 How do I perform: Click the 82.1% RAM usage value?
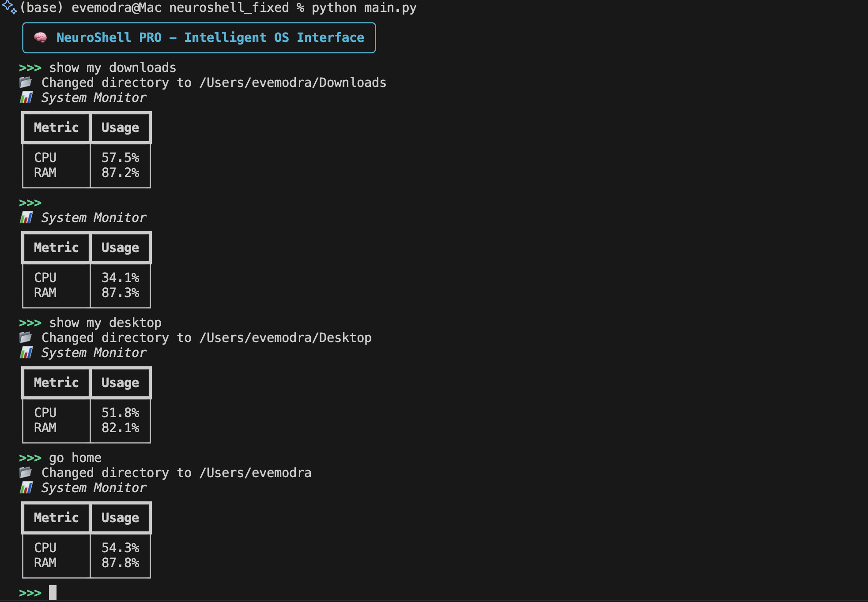click(x=120, y=428)
